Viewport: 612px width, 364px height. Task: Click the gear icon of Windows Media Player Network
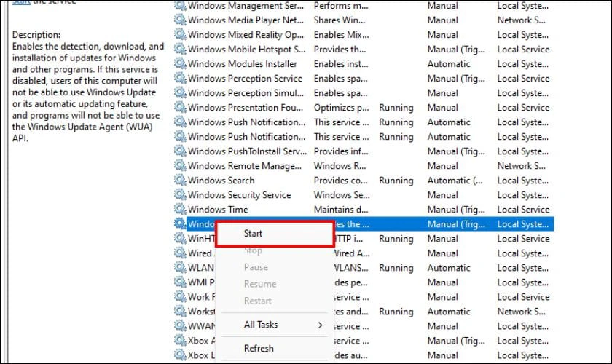point(180,20)
